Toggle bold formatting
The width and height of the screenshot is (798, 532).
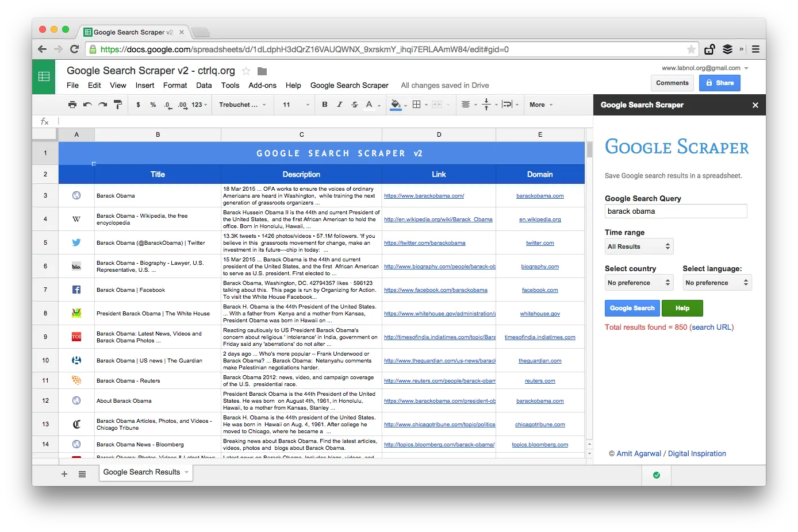pos(325,105)
